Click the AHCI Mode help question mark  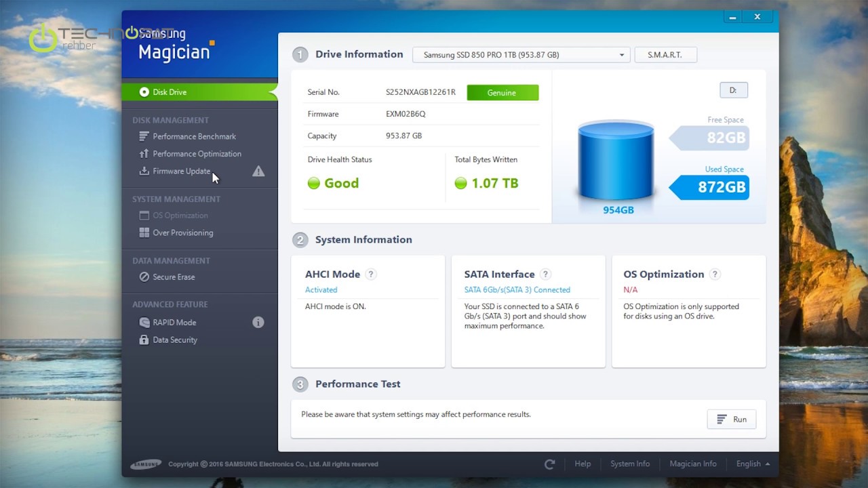[371, 274]
